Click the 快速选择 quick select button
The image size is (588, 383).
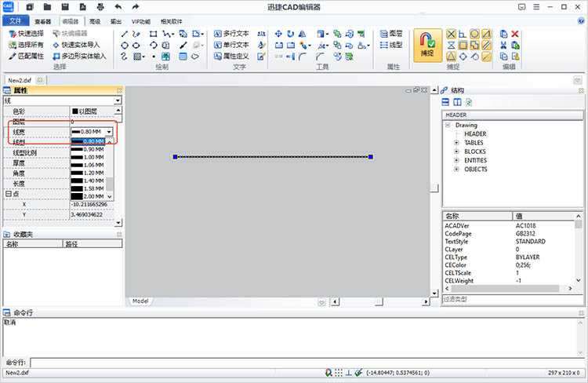pos(26,34)
